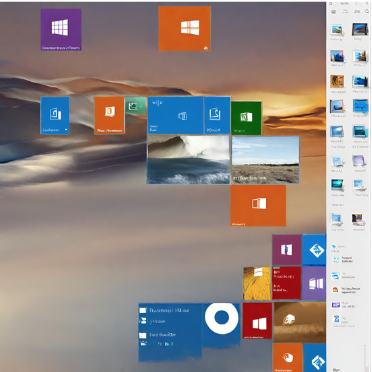Open the blue diamond tile below the brown tile
This screenshot has width=372, height=372.
coord(315,358)
